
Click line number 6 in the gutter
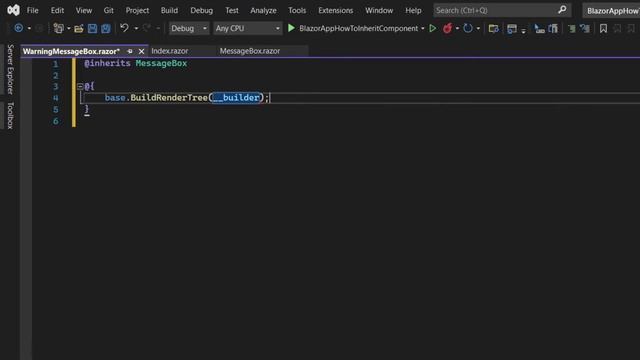pos(56,121)
